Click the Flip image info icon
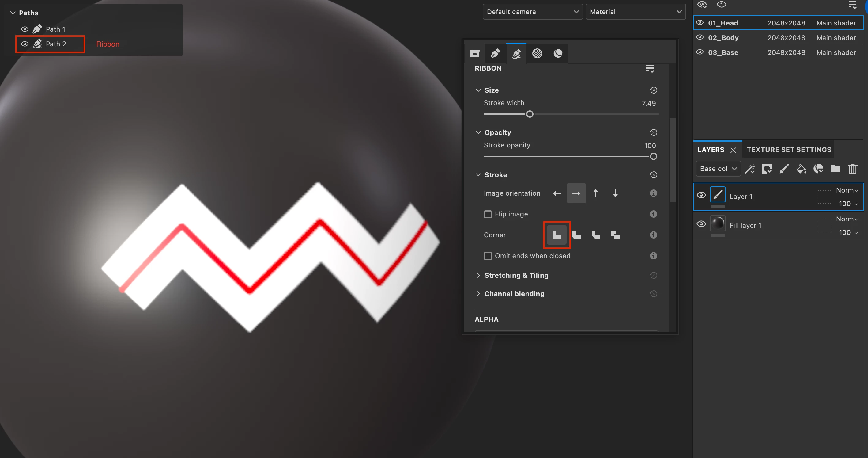This screenshot has height=458, width=868. tap(653, 214)
